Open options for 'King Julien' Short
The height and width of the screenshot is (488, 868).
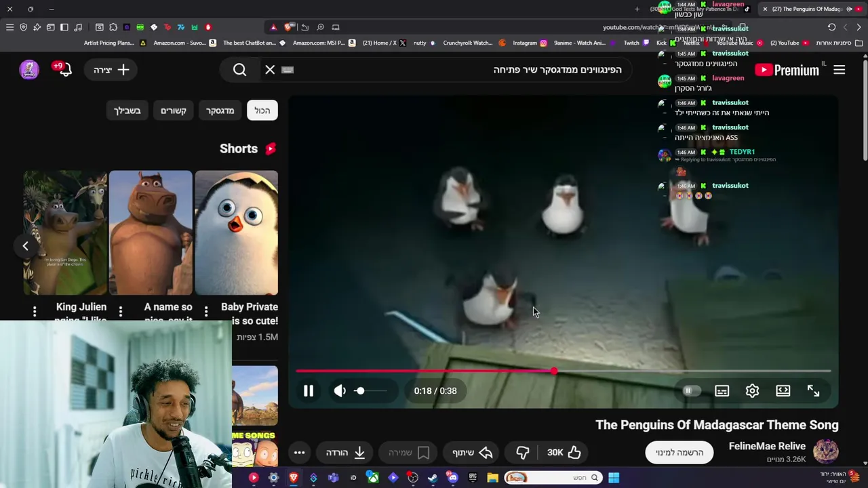click(35, 311)
